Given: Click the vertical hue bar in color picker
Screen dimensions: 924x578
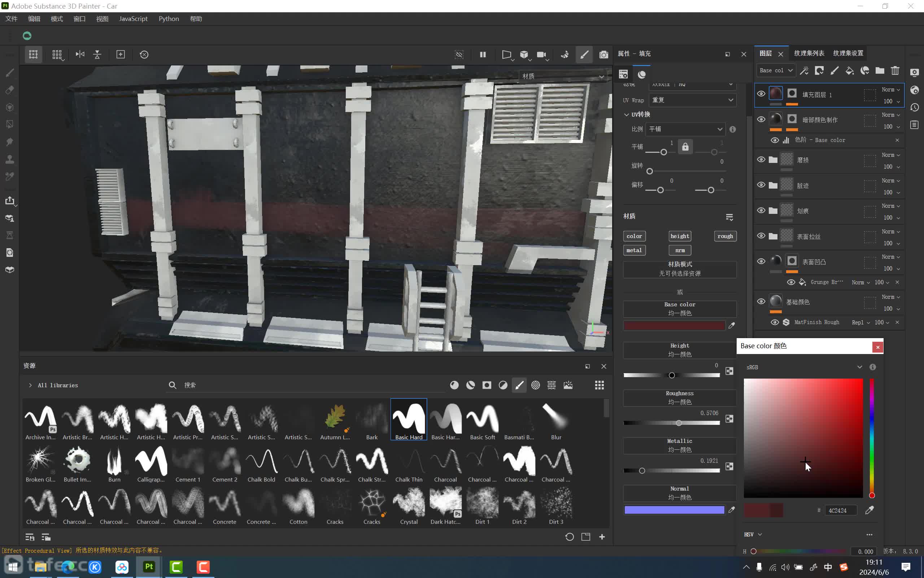Looking at the screenshot, I should [872, 438].
